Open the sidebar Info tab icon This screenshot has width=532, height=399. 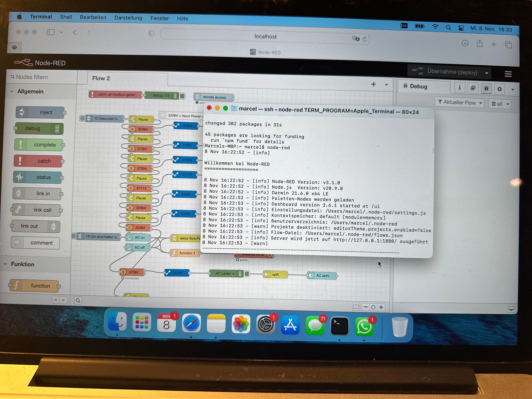[x=459, y=87]
